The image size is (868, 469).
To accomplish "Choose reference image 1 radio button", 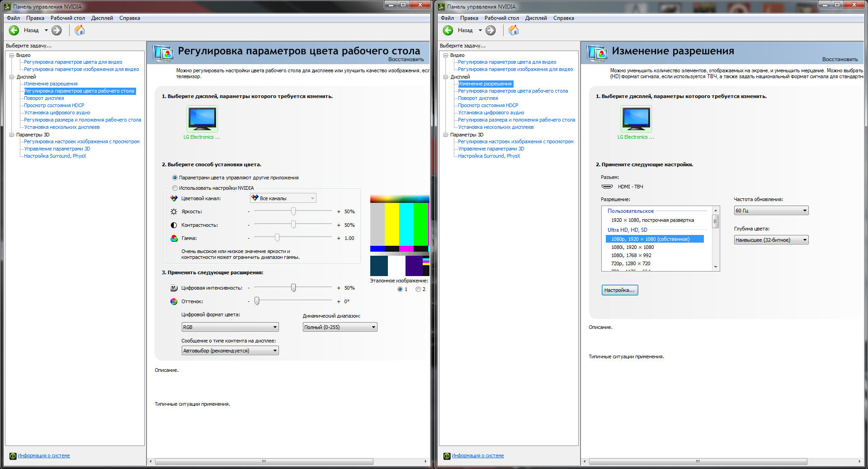I will (x=400, y=289).
